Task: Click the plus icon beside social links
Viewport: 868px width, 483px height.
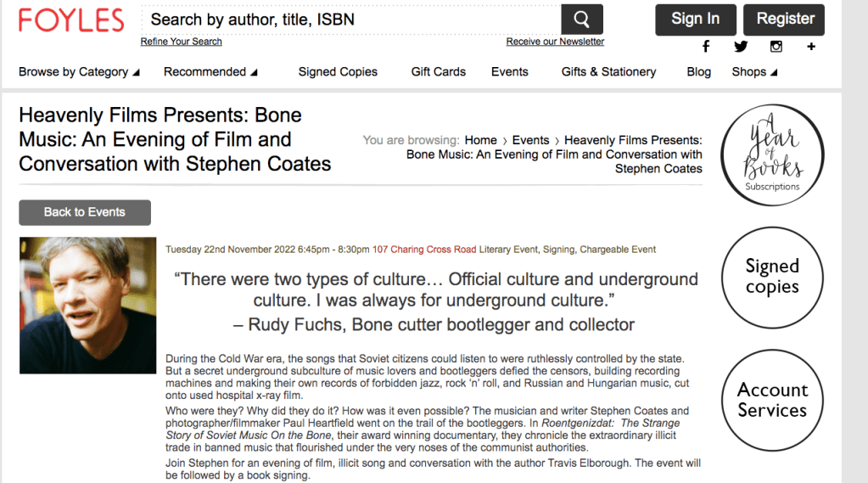Action: point(811,47)
